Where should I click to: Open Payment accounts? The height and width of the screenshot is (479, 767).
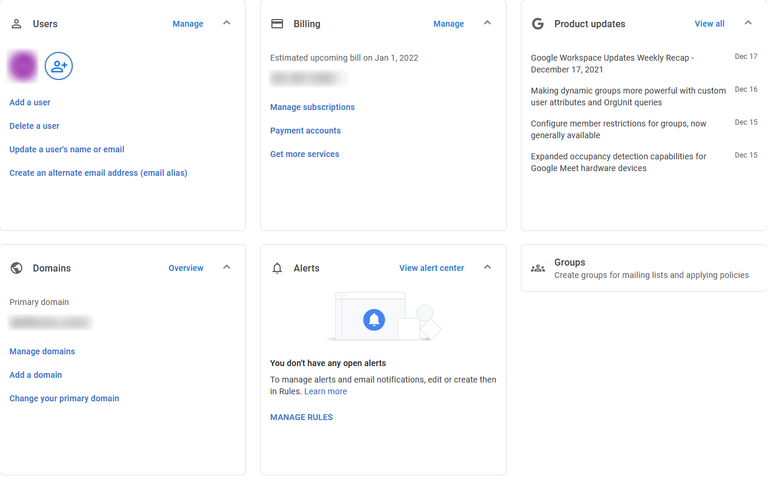tap(305, 131)
